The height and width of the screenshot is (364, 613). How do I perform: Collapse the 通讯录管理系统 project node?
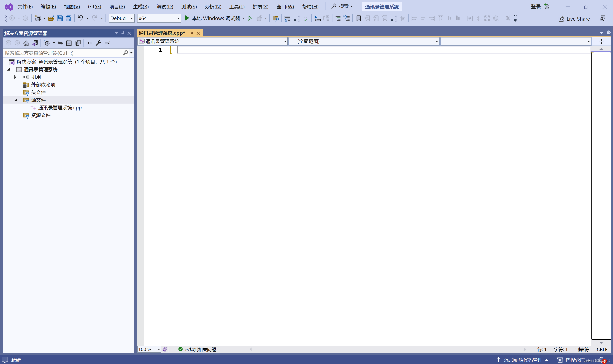point(8,69)
